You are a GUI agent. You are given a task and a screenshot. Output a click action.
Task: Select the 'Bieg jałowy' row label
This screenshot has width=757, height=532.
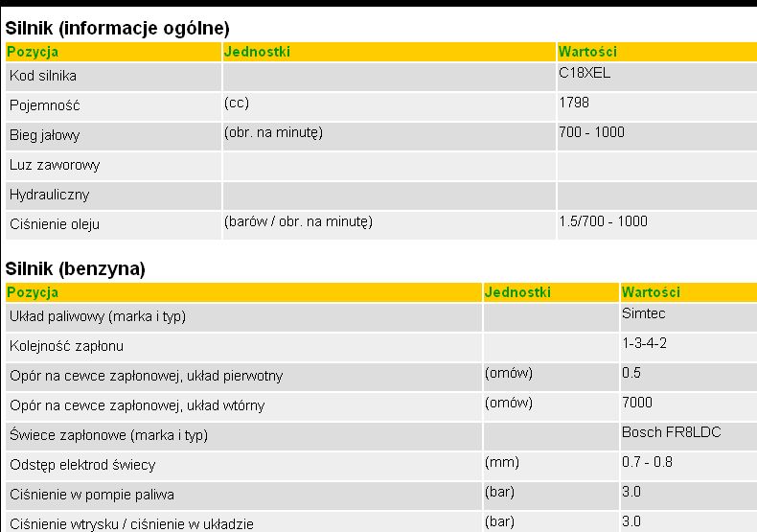pyautogui.click(x=45, y=135)
